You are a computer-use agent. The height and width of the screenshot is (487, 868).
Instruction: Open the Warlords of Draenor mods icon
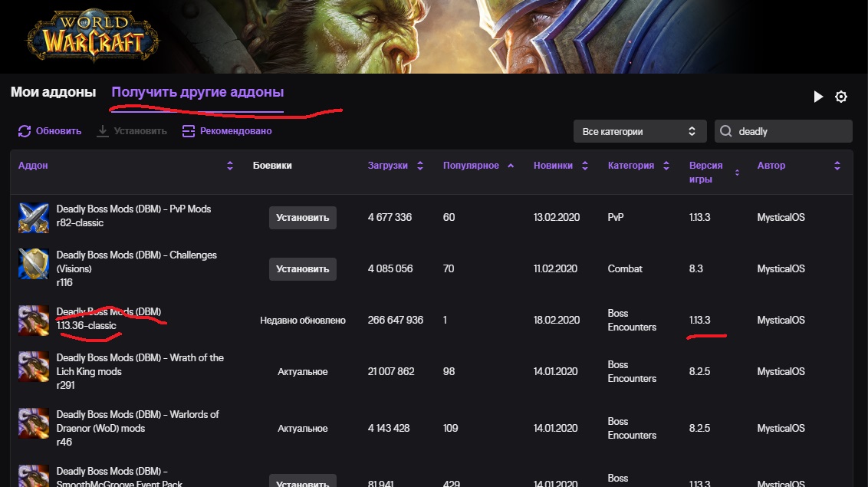point(34,423)
